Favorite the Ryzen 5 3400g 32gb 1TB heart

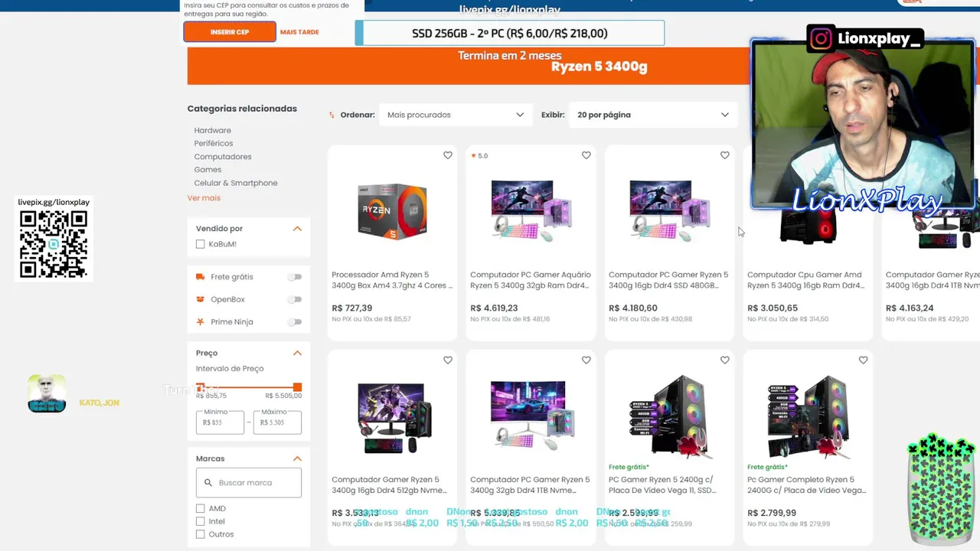coord(586,360)
